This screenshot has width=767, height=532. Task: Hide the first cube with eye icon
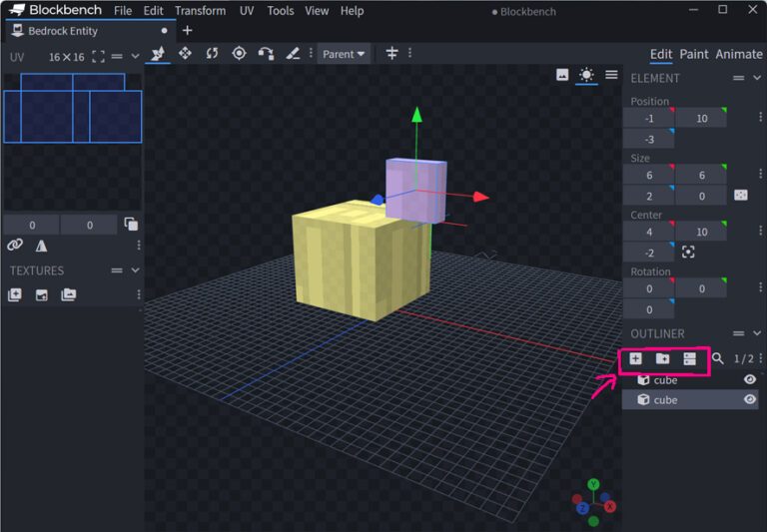[x=750, y=379]
